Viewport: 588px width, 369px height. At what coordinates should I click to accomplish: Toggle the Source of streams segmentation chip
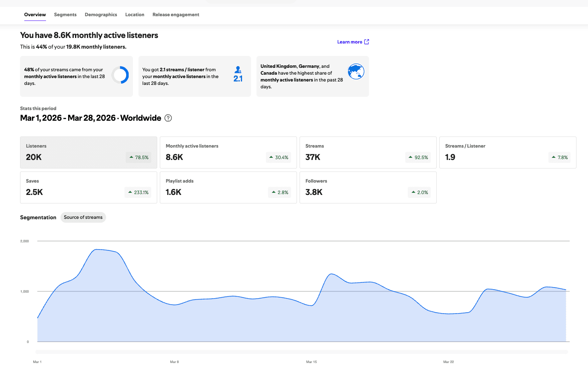point(83,217)
